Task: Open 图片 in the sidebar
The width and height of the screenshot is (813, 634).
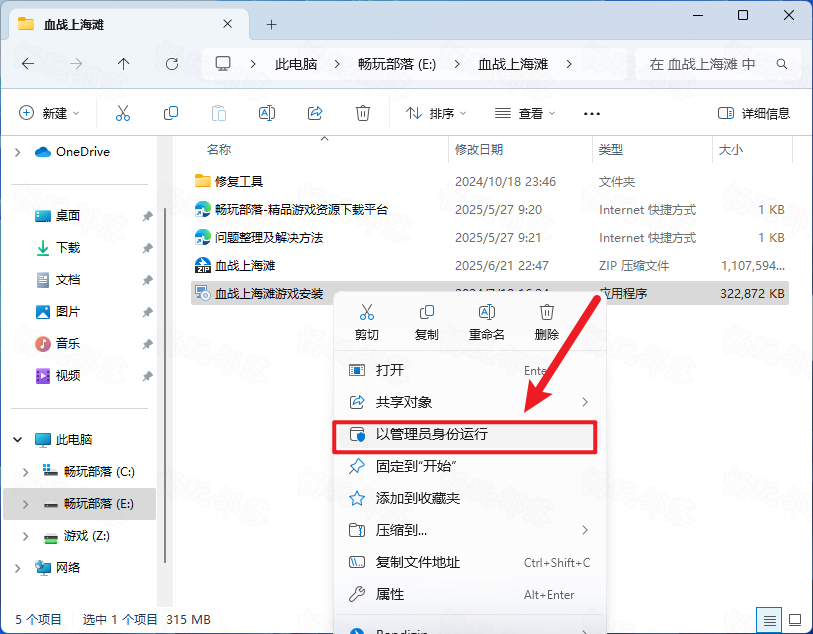Action: tap(68, 312)
